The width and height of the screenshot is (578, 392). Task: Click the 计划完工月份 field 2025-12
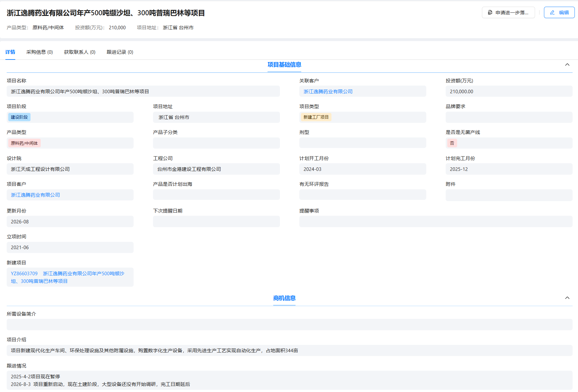(x=509, y=169)
